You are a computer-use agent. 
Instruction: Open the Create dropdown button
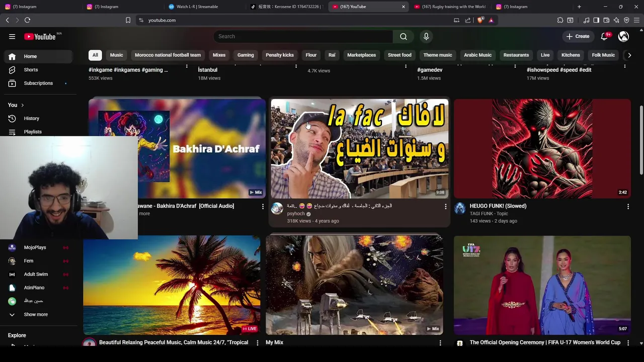point(578,36)
